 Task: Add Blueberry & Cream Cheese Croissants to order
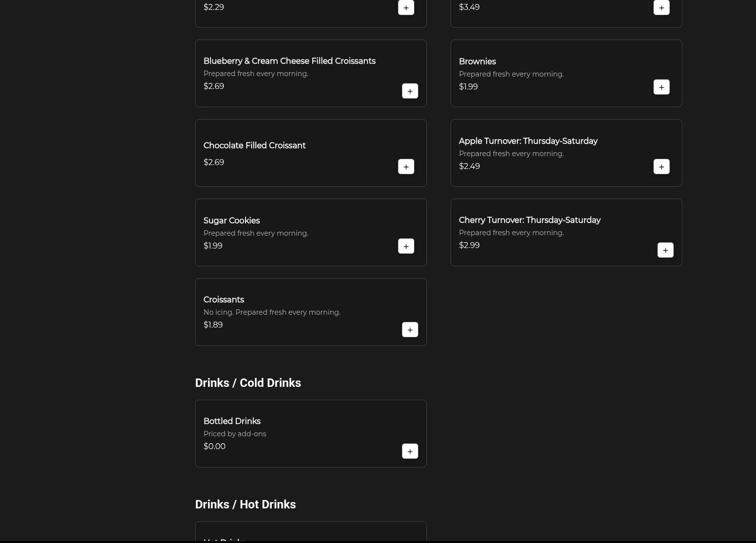click(x=410, y=91)
